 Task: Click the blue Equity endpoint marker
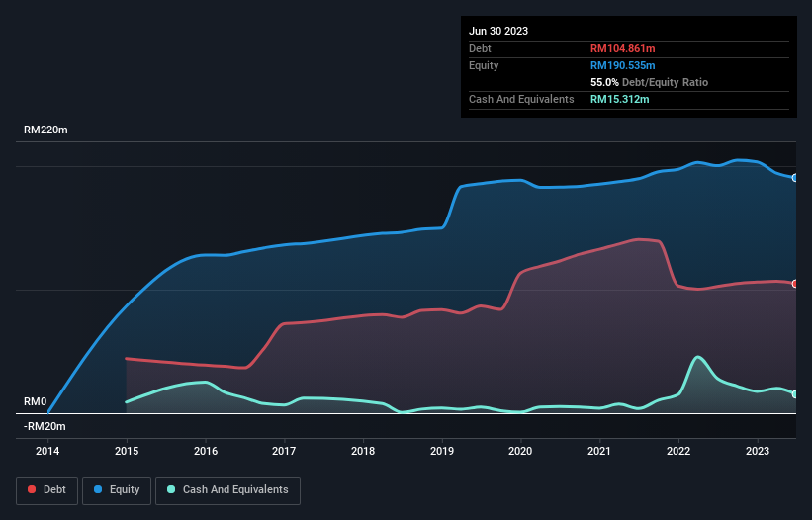coord(795,178)
